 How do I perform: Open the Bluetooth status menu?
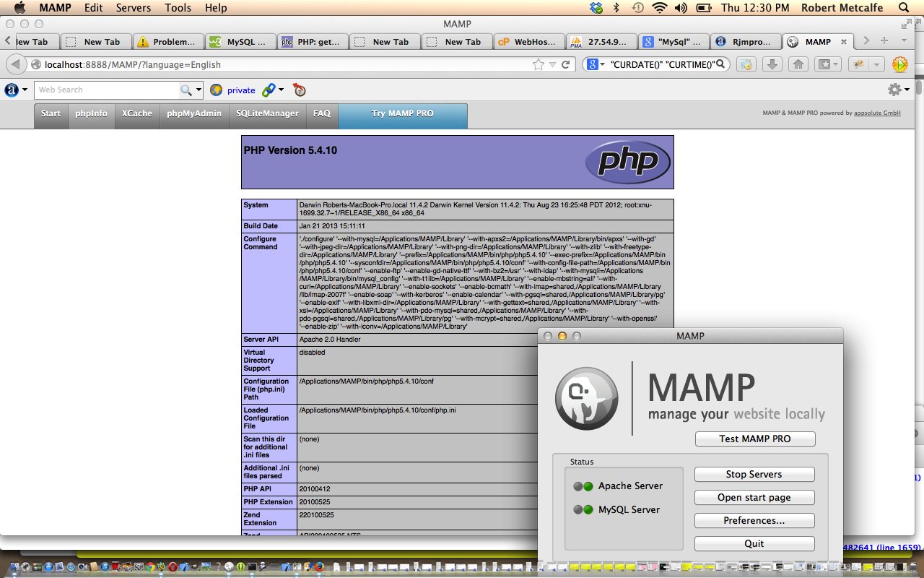click(x=616, y=8)
